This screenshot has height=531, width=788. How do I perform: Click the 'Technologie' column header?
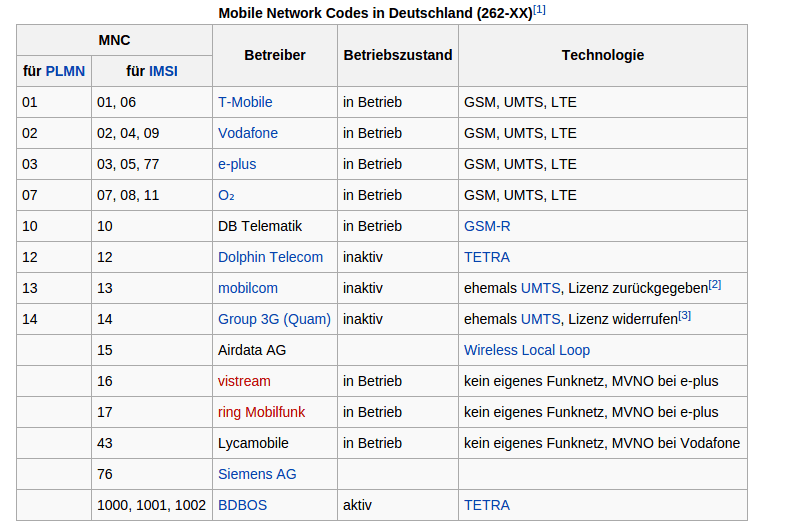(x=603, y=55)
